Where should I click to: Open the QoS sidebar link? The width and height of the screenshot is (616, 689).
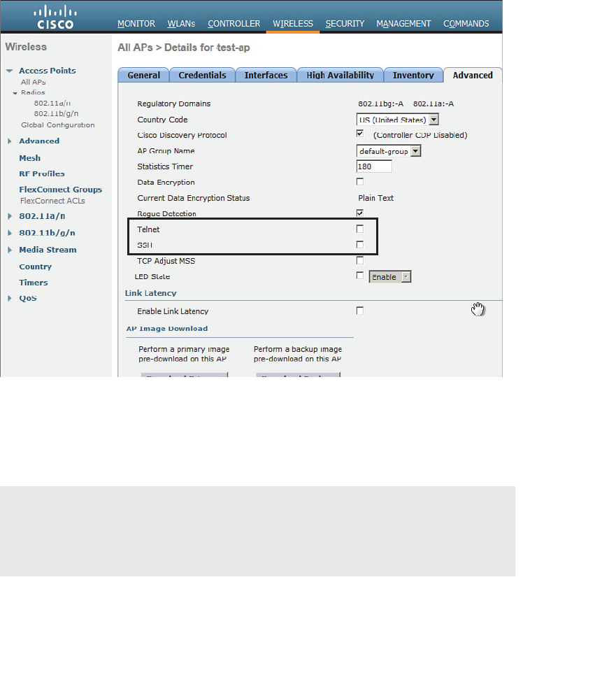[x=28, y=299]
